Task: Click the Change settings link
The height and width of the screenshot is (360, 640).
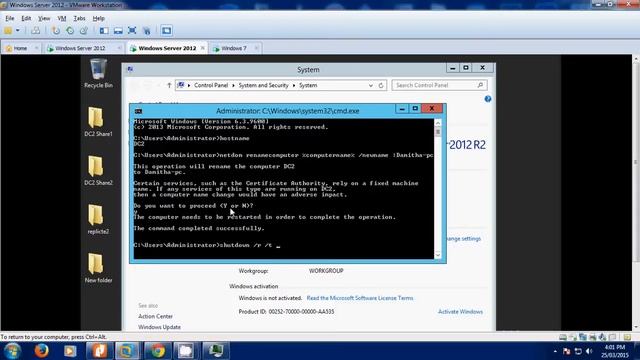Action: click(x=464, y=239)
